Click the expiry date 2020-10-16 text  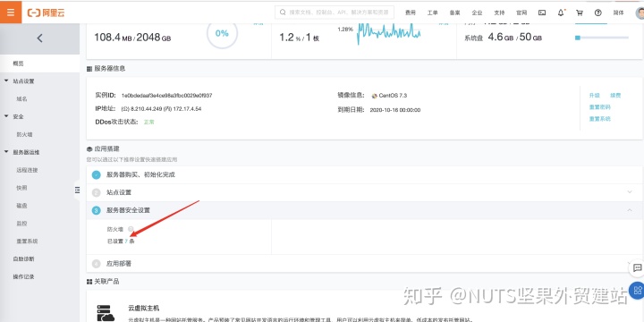tap(395, 110)
